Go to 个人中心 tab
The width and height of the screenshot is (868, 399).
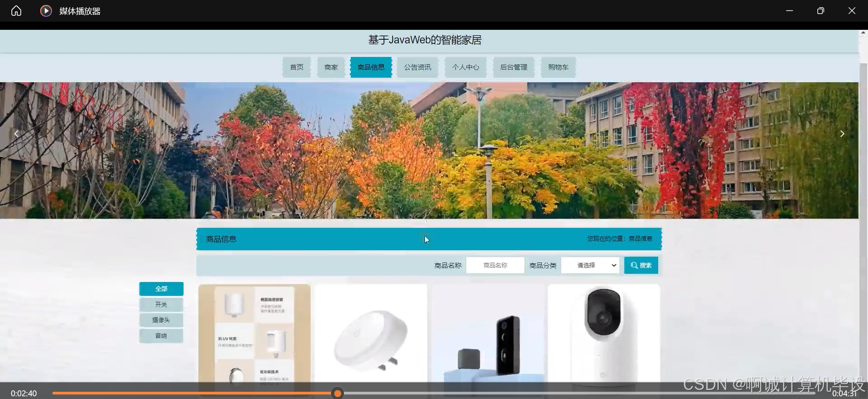tap(466, 67)
